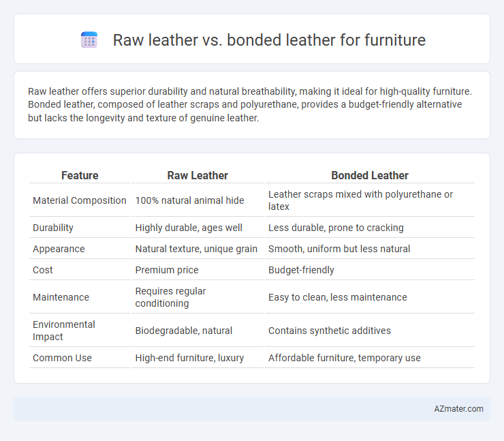Click the 'Common Use' row label
This screenshot has height=441, width=504.
[63, 358]
